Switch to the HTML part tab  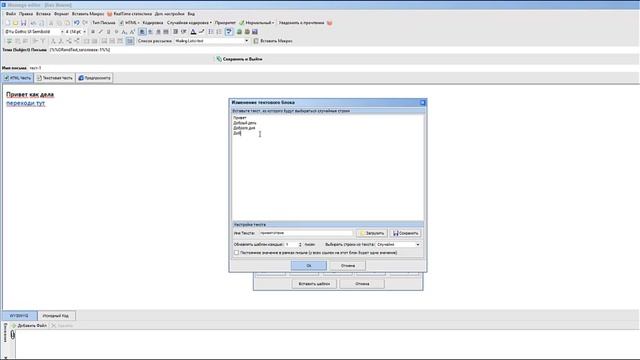tap(18, 78)
